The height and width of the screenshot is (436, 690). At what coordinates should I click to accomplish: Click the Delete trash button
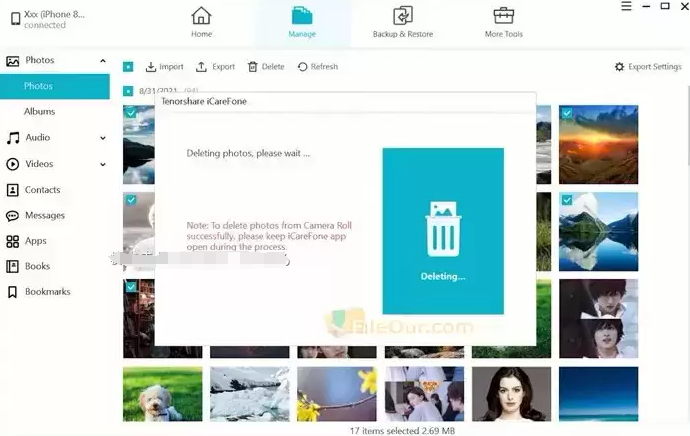point(266,66)
